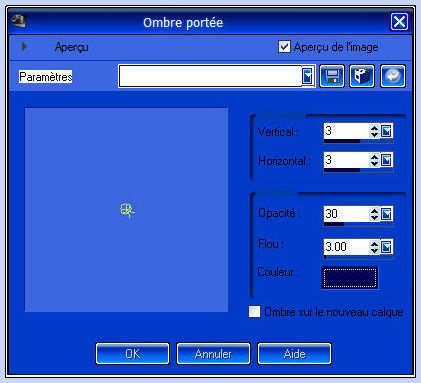Image resolution: width=421 pixels, height=383 pixels.
Task: Open the Opacité value slider popup button
Action: (386, 214)
